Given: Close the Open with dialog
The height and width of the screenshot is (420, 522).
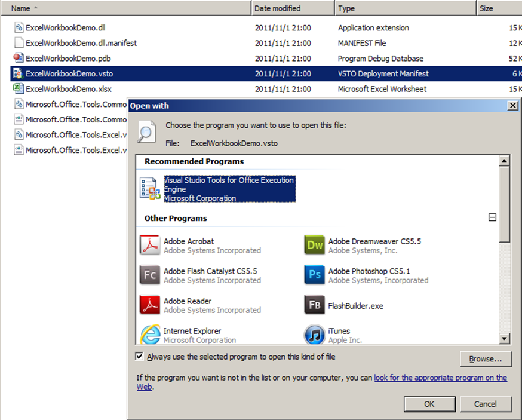Looking at the screenshot, I should (x=512, y=106).
